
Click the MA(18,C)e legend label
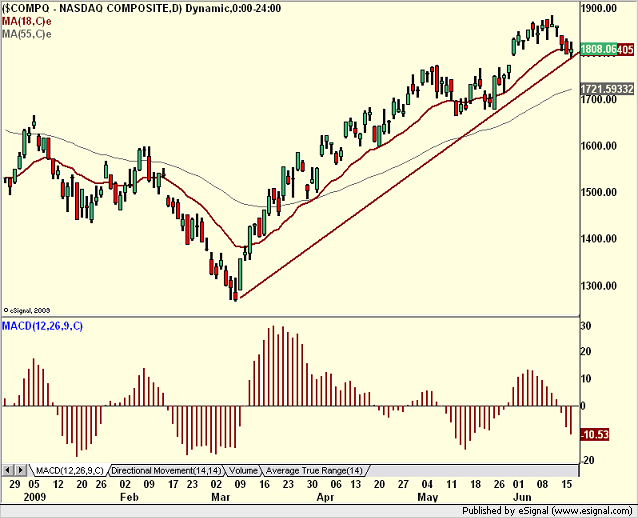(26, 21)
